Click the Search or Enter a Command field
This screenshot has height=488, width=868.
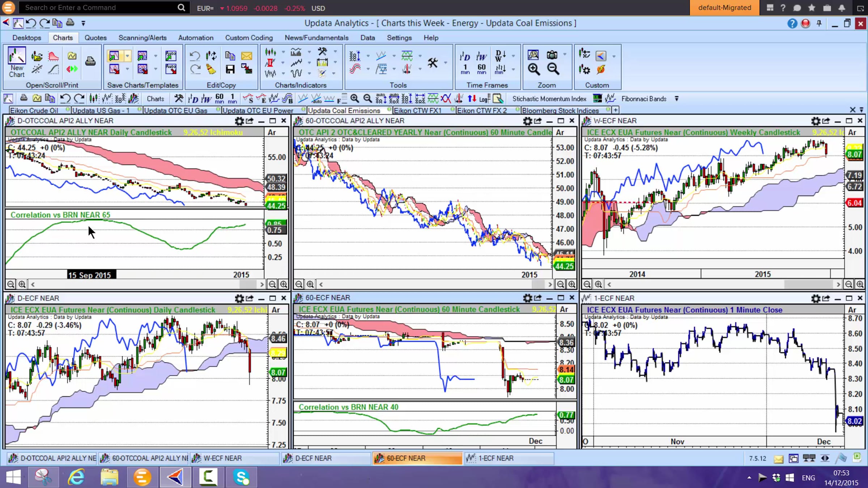pyautogui.click(x=104, y=8)
